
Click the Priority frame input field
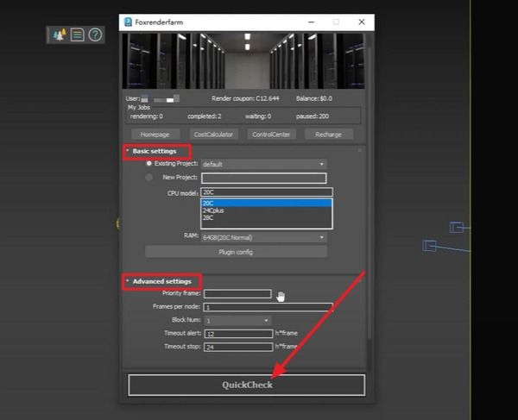(x=237, y=293)
